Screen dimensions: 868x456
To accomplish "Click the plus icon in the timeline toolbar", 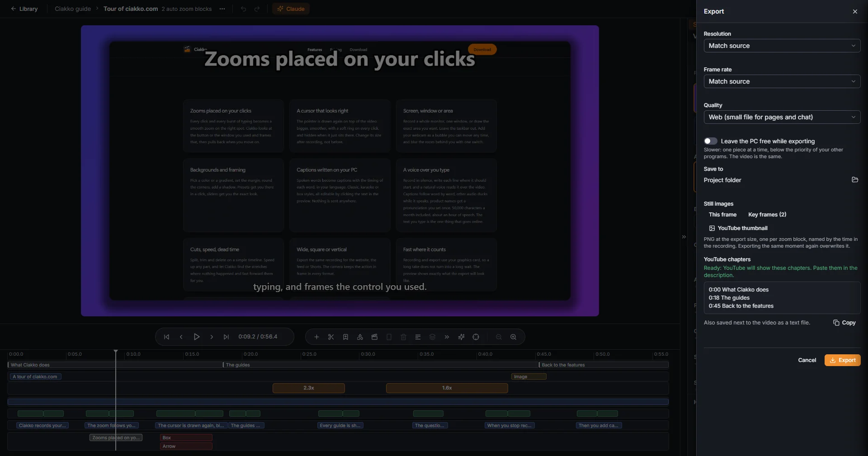I will (x=316, y=337).
